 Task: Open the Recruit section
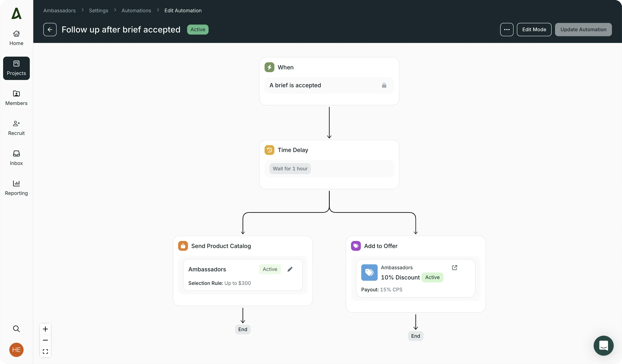16,128
